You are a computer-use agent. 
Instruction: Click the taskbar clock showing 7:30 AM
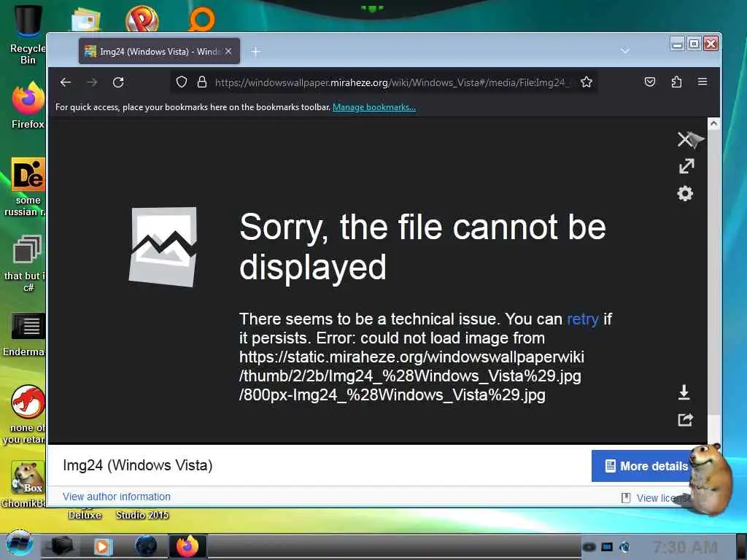(x=685, y=547)
